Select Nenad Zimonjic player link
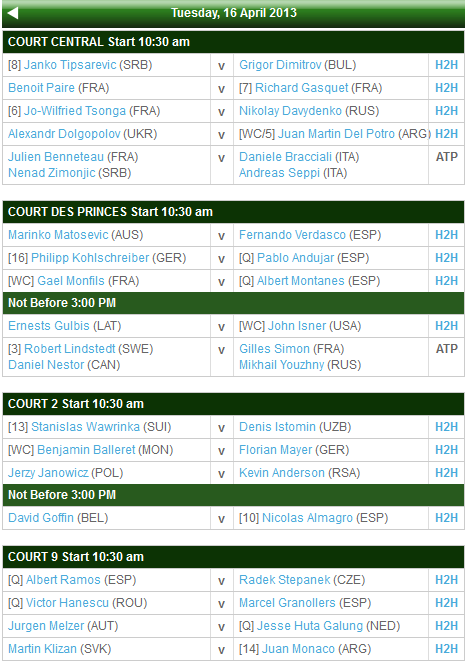The width and height of the screenshot is (467, 665). [52, 173]
